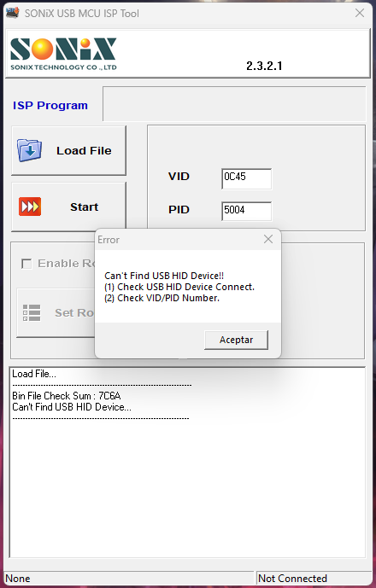The width and height of the screenshot is (376, 588).
Task: Click the list icon beside Set Ro
Action: coord(32,312)
